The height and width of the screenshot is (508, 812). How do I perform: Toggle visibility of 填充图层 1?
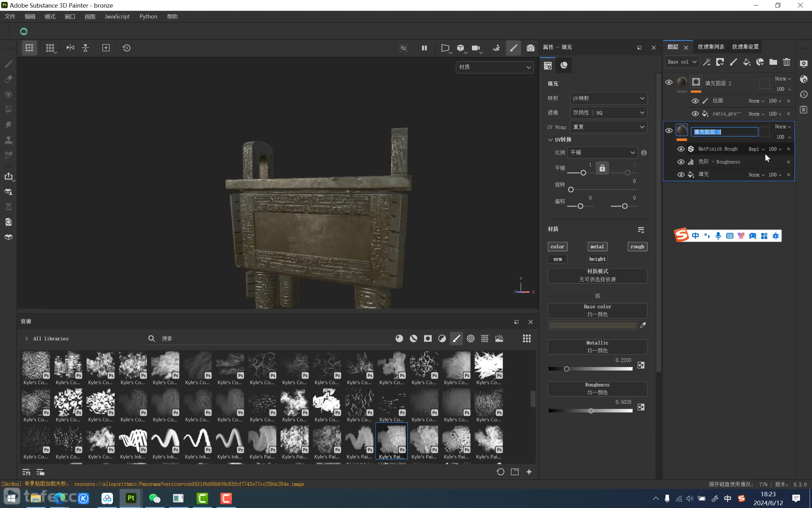669,130
